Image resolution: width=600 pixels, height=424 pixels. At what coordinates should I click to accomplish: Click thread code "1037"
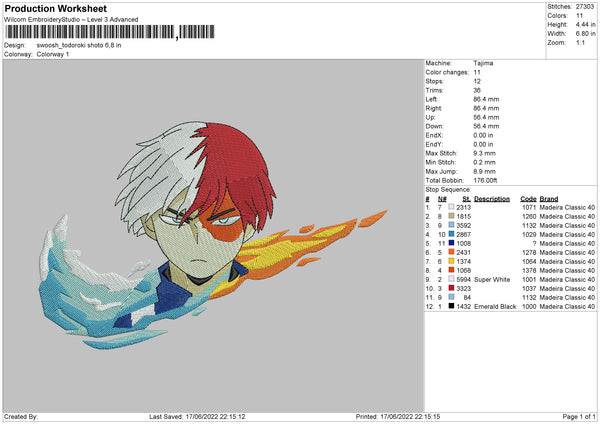pyautogui.click(x=529, y=289)
